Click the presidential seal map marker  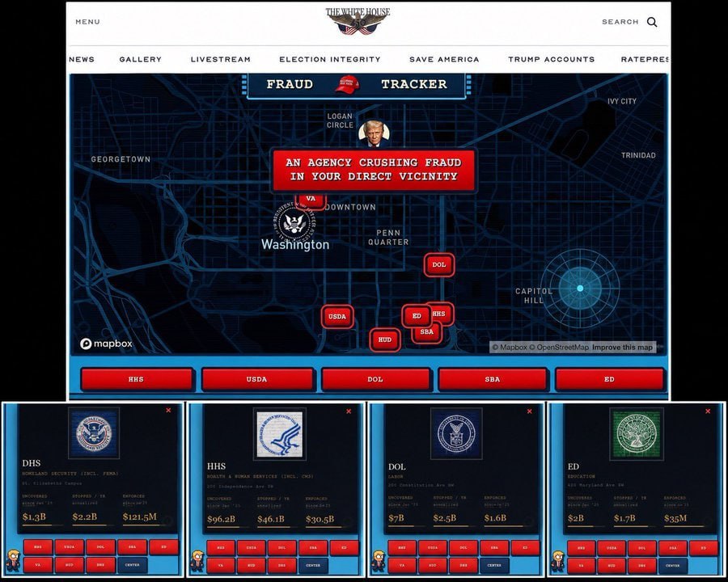pos(295,225)
